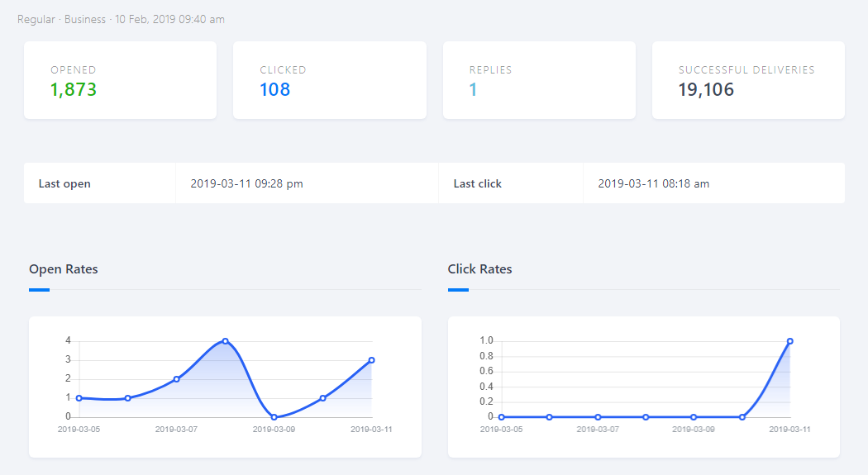Image resolution: width=868 pixels, height=475 pixels.
Task: Select the OPENED label
Action: (x=73, y=69)
